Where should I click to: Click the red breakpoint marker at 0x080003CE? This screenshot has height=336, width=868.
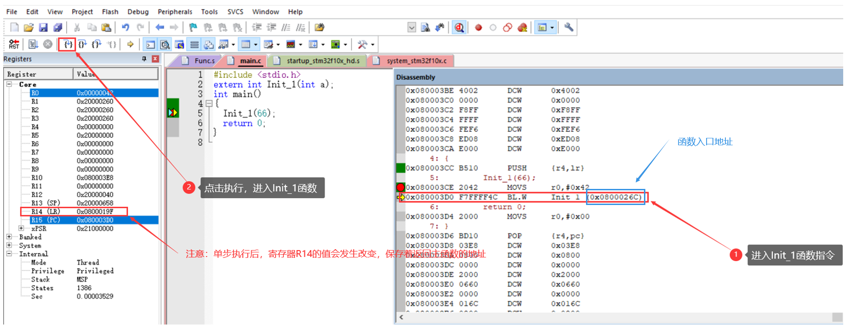(400, 187)
